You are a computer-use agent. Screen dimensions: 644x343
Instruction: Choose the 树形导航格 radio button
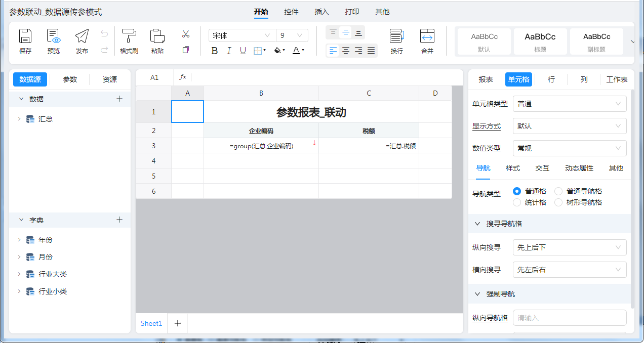(x=558, y=202)
